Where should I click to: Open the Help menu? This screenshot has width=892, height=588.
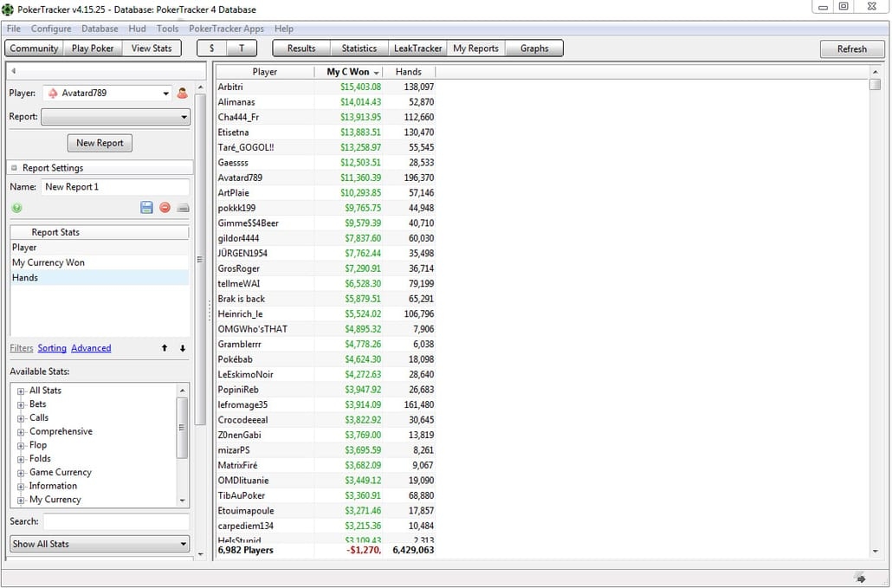284,29
